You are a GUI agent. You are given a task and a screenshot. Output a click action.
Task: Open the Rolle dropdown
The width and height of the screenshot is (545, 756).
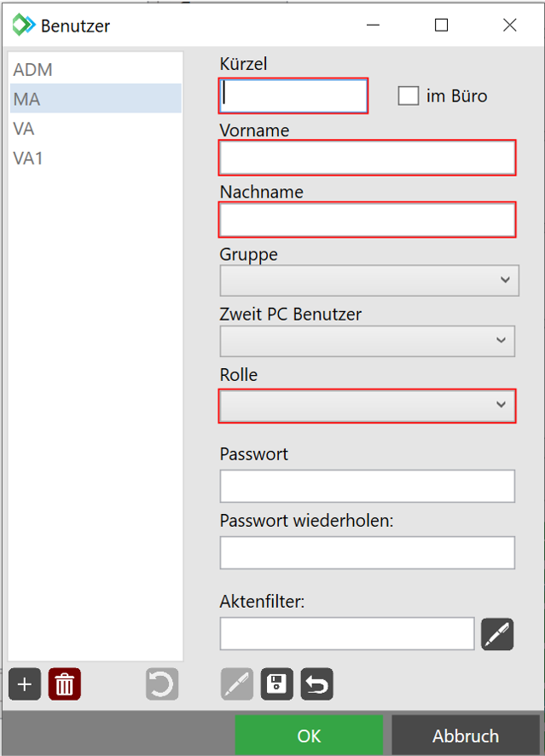point(368,406)
